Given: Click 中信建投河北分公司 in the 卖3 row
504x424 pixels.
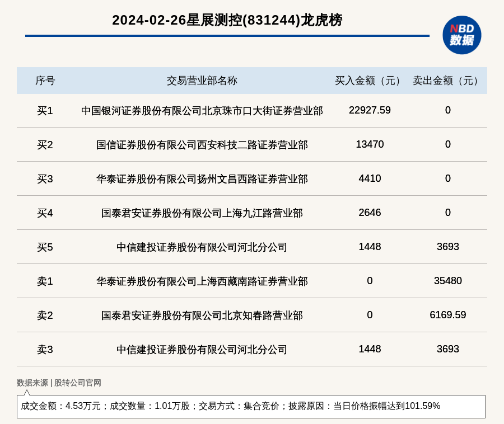Looking at the screenshot, I should click(202, 350).
